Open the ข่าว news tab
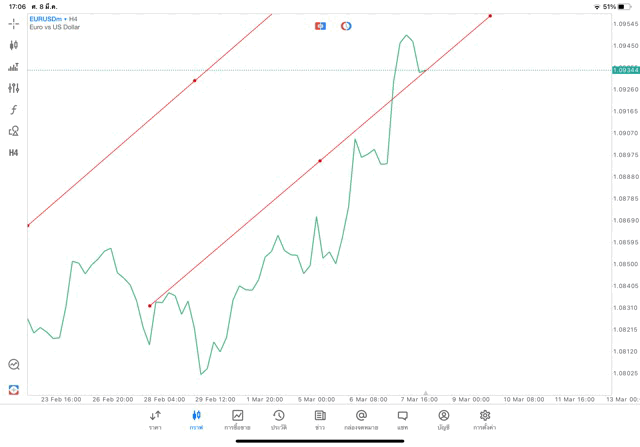 coord(320,420)
